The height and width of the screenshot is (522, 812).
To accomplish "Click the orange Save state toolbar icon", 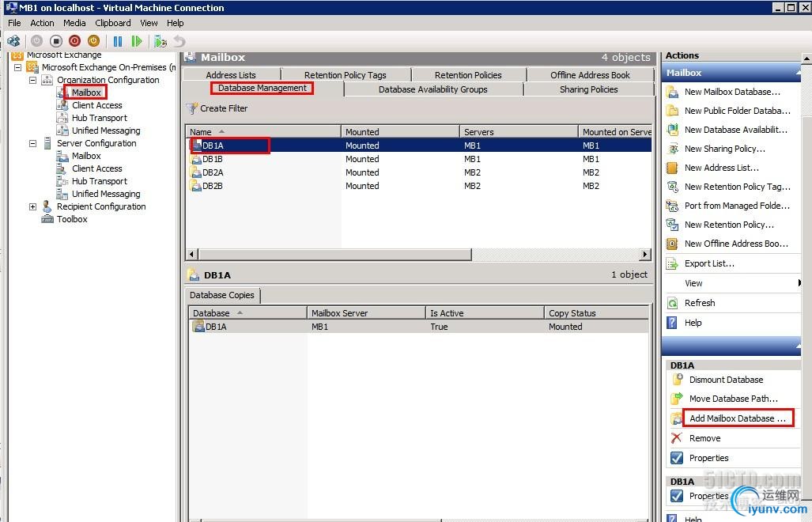I will coord(94,41).
